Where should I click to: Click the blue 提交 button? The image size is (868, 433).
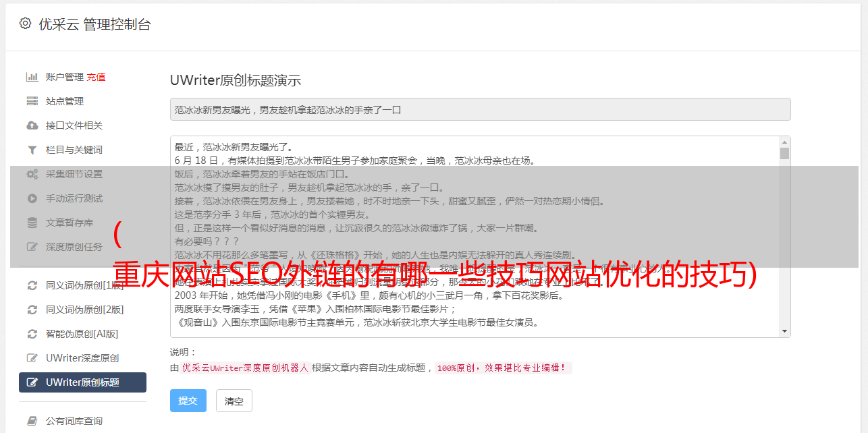188,401
